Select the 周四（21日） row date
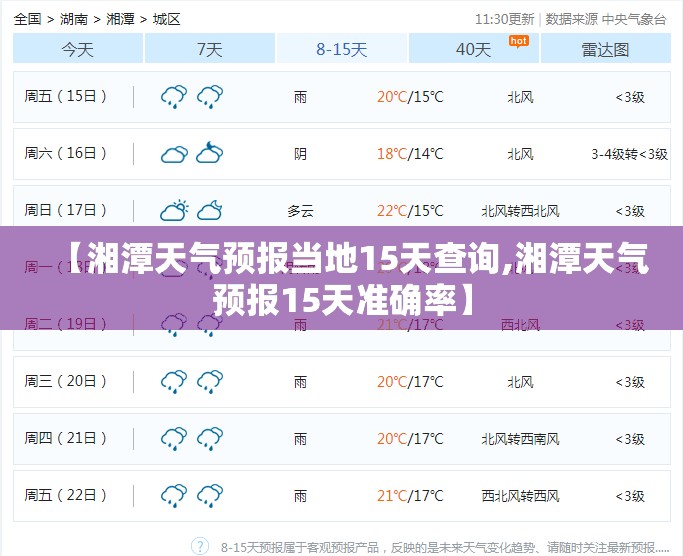 (65, 438)
